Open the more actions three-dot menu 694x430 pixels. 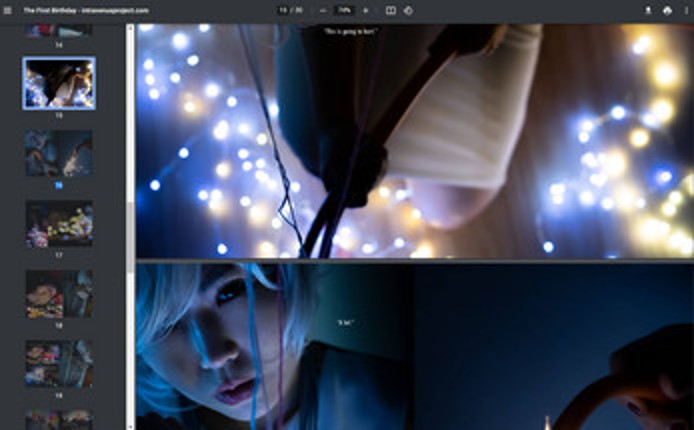point(685,10)
